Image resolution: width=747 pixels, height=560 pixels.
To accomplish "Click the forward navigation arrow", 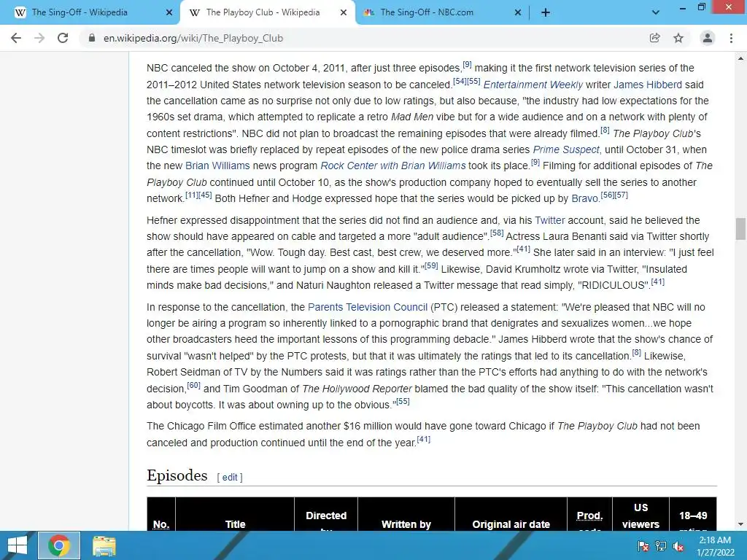I will coord(39,38).
